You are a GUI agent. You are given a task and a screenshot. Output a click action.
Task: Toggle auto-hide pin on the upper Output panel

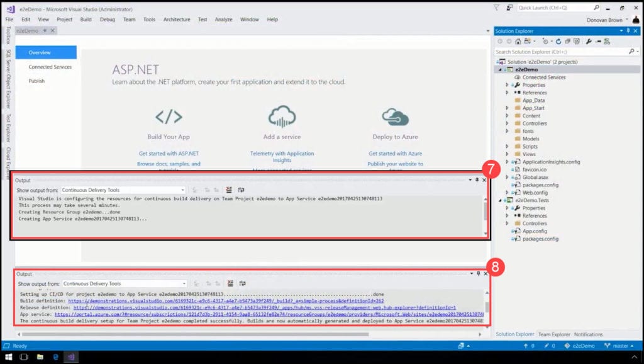click(x=477, y=179)
